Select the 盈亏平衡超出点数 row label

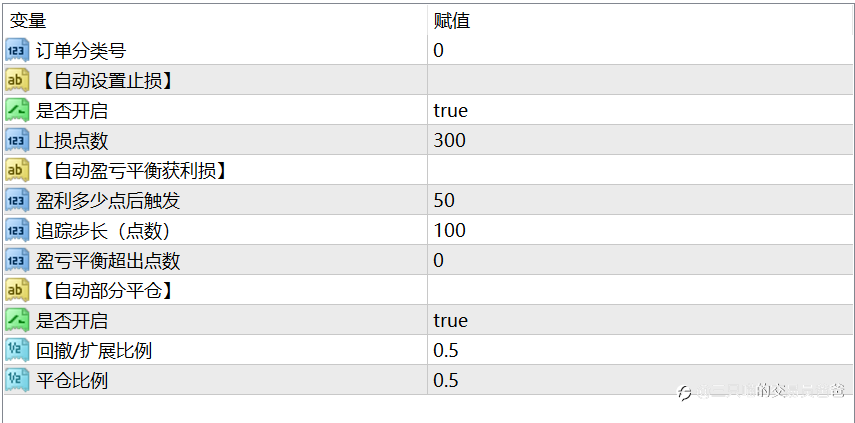click(108, 261)
